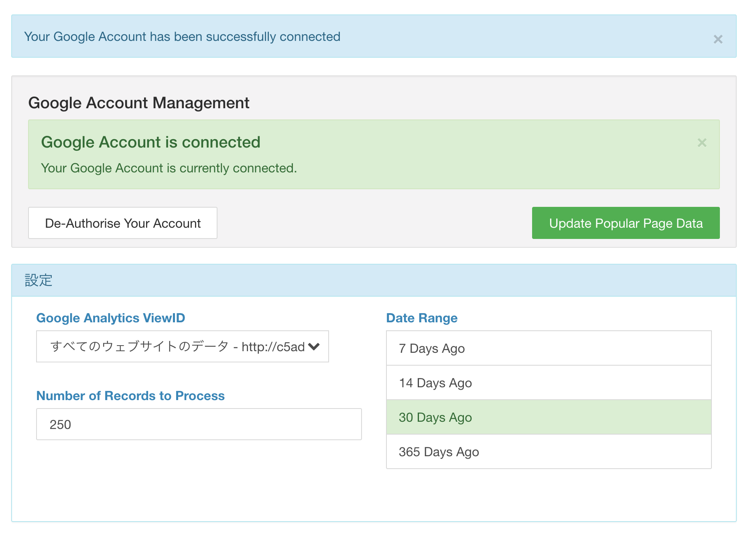
Task: Select 14 Days Ago date range
Action: [x=549, y=382]
